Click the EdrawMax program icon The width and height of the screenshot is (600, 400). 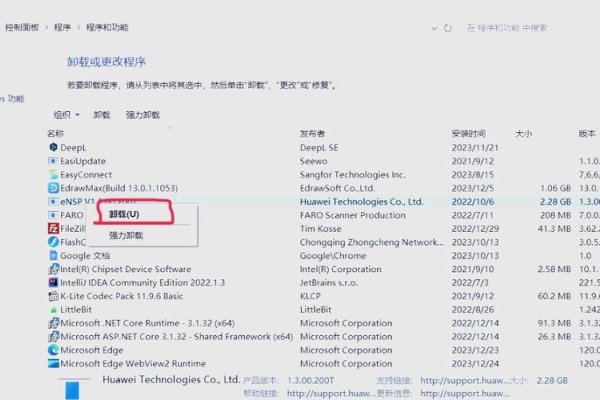coord(53,188)
